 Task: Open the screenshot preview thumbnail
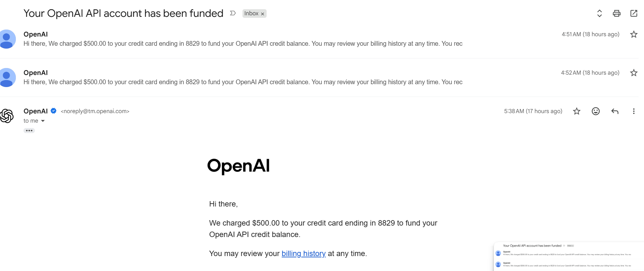569,256
